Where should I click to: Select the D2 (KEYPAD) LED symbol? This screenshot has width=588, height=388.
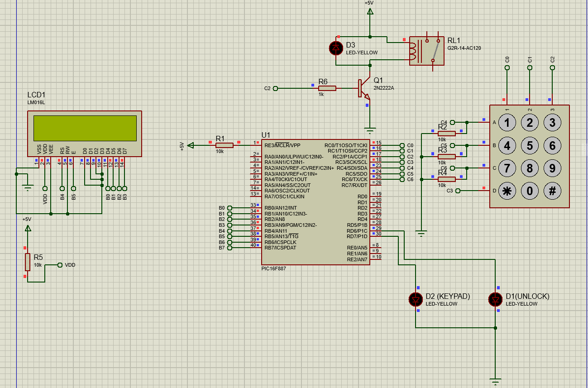click(x=416, y=299)
